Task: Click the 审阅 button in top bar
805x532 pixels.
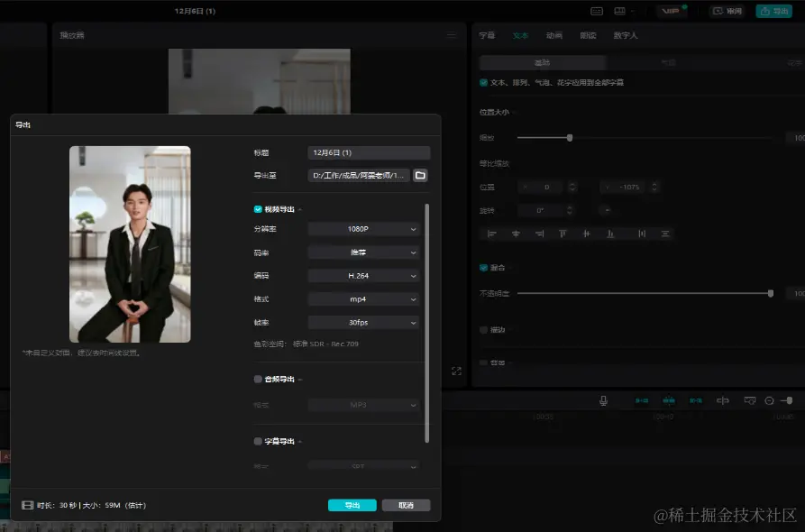Action: (727, 11)
